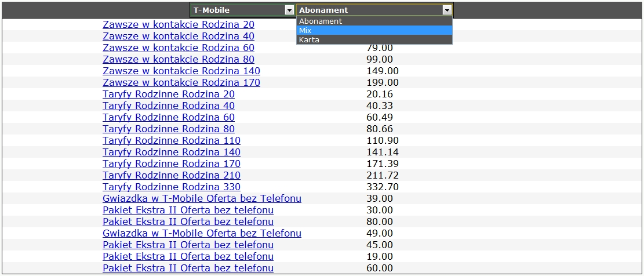View Taryfy Rodzinne Rodzina 60 details

click(169, 117)
